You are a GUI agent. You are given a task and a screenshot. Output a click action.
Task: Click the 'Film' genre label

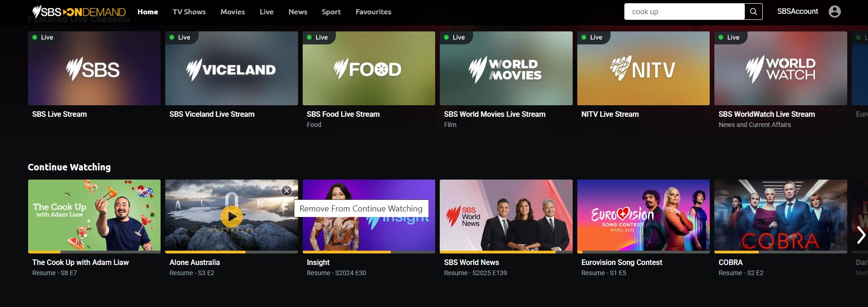(x=450, y=125)
